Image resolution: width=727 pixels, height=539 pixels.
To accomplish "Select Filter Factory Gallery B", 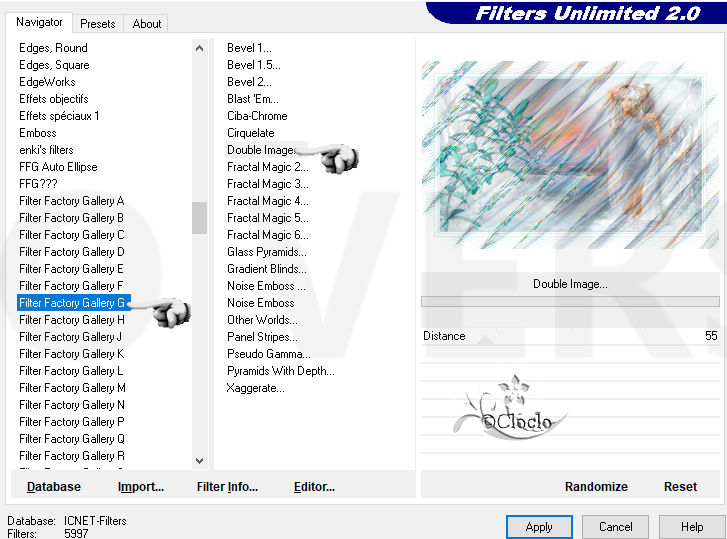I will [x=71, y=218].
